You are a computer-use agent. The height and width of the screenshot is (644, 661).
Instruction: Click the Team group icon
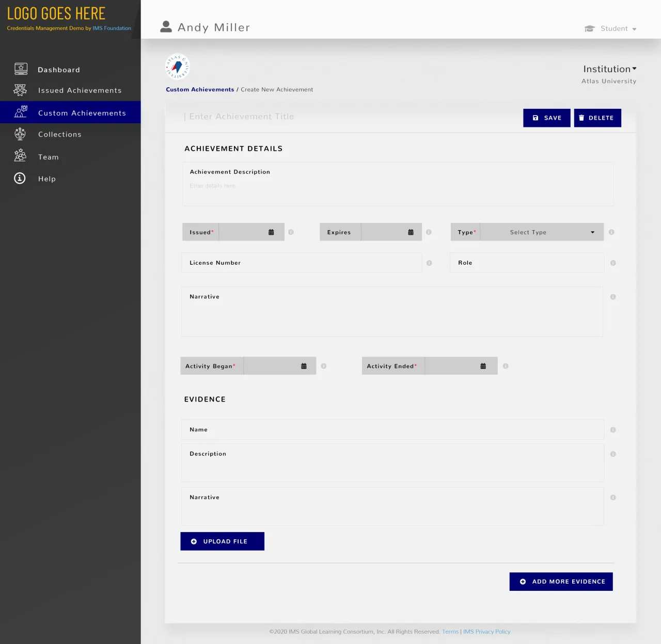click(x=20, y=155)
